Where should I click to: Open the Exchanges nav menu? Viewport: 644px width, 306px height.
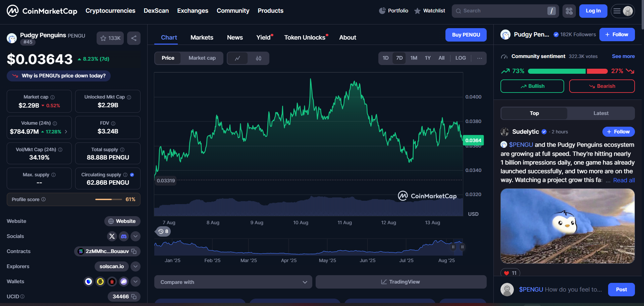coord(193,11)
